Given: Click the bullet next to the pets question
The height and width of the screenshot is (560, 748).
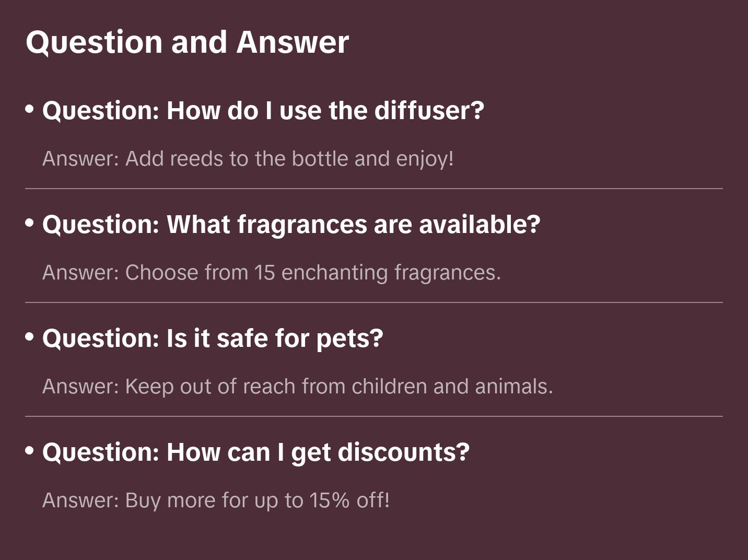Looking at the screenshot, I should pyautogui.click(x=30, y=337).
